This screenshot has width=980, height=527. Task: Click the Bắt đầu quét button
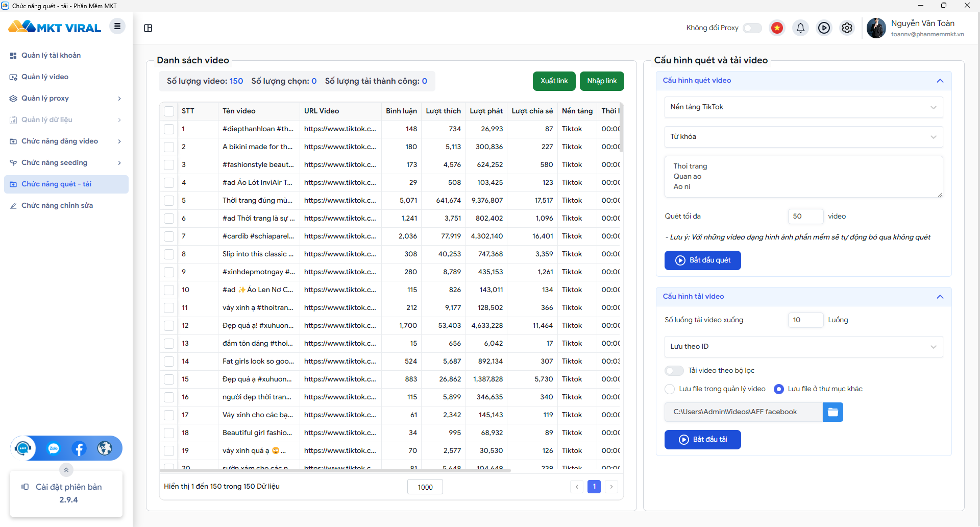coord(702,260)
